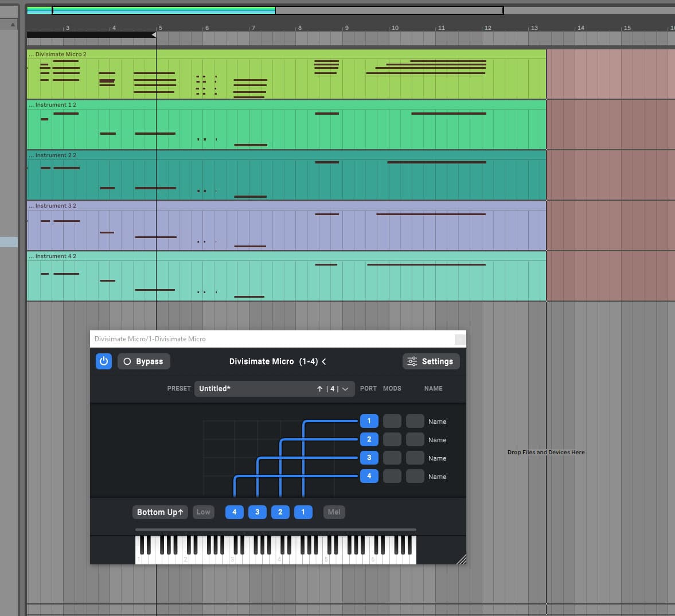This screenshot has height=616, width=675.
Task: Select the Instrument 4 2 clip header
Action: click(x=286, y=256)
